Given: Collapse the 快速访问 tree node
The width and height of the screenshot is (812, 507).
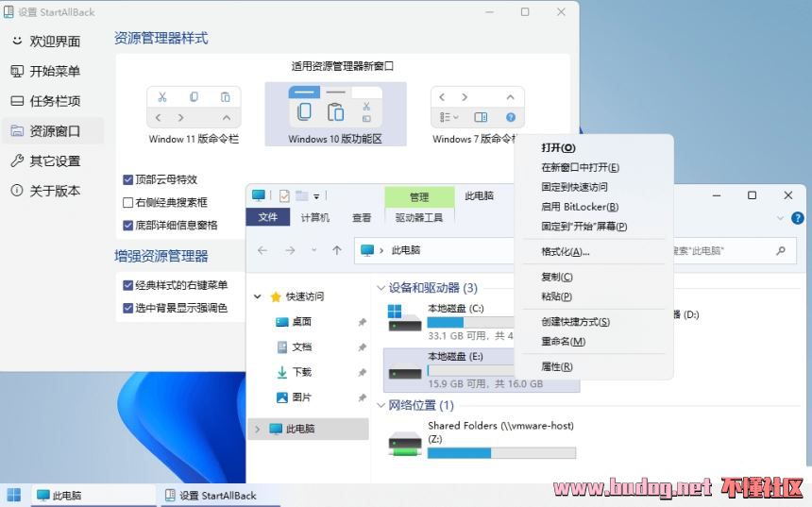Looking at the screenshot, I should [257, 296].
